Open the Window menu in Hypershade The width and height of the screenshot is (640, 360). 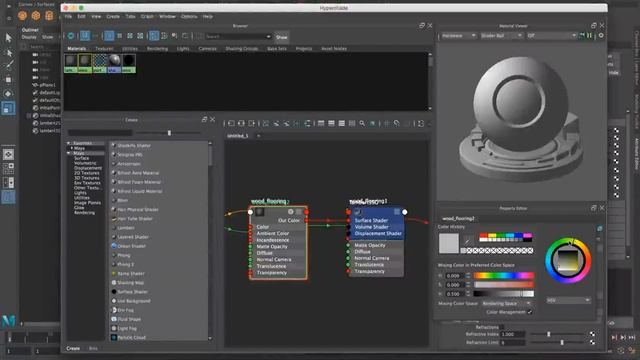[x=167, y=16]
